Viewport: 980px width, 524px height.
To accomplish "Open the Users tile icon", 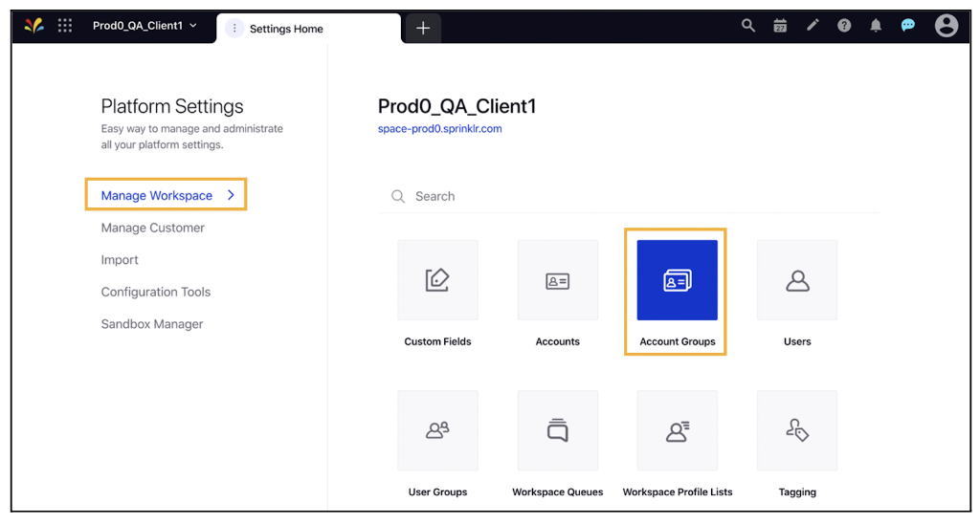I will pyautogui.click(x=797, y=280).
